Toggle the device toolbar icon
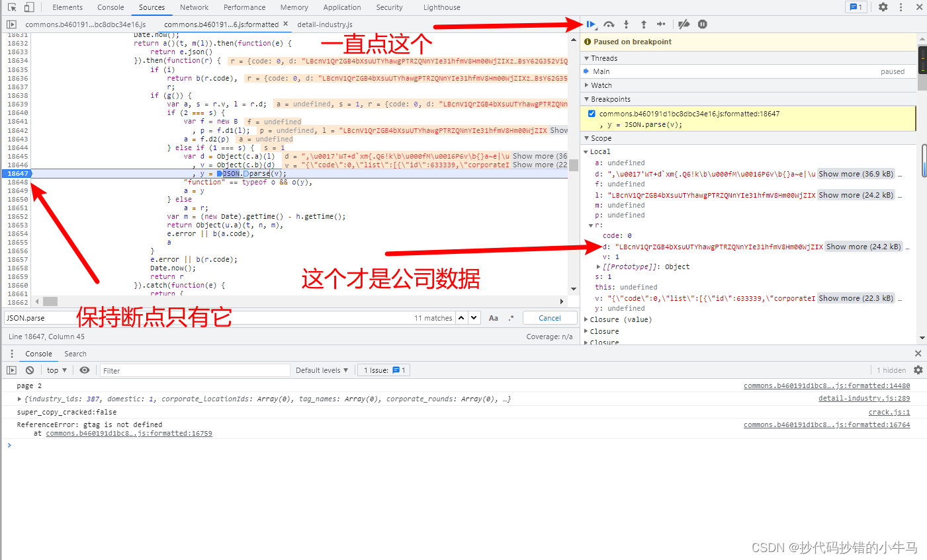 point(28,7)
